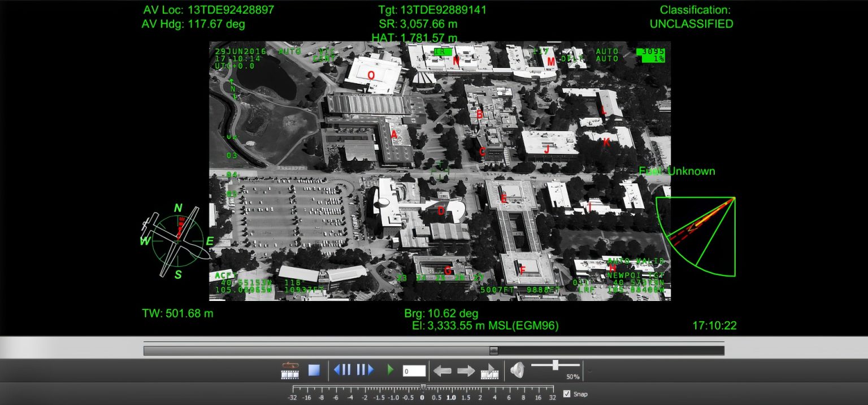
Task: Open the video capture filmstrip tool
Action: click(x=290, y=371)
